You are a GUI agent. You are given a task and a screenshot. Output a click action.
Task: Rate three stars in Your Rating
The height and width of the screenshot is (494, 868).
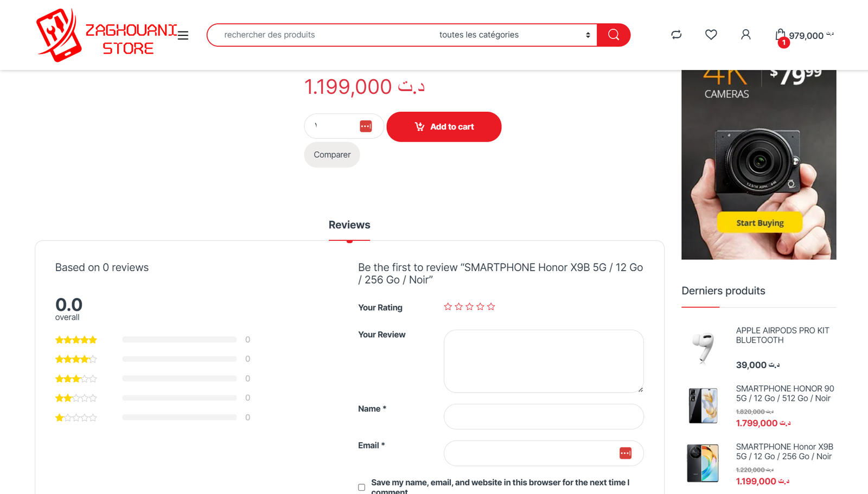tap(469, 307)
